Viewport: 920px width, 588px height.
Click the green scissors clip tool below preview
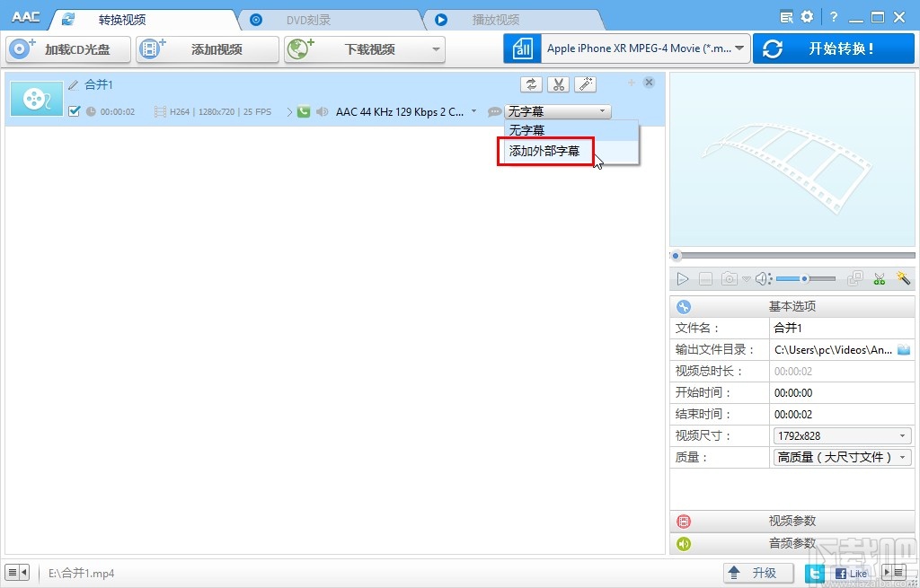pyautogui.click(x=880, y=279)
